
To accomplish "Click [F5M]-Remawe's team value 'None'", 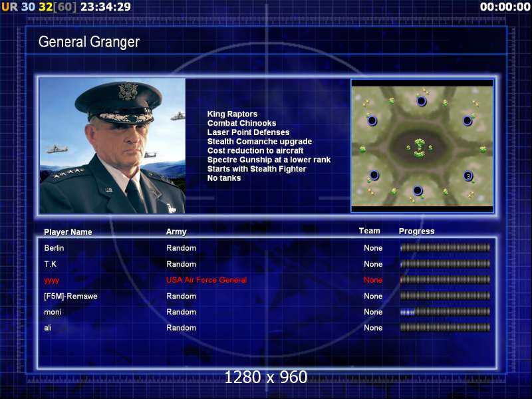I will 373,296.
